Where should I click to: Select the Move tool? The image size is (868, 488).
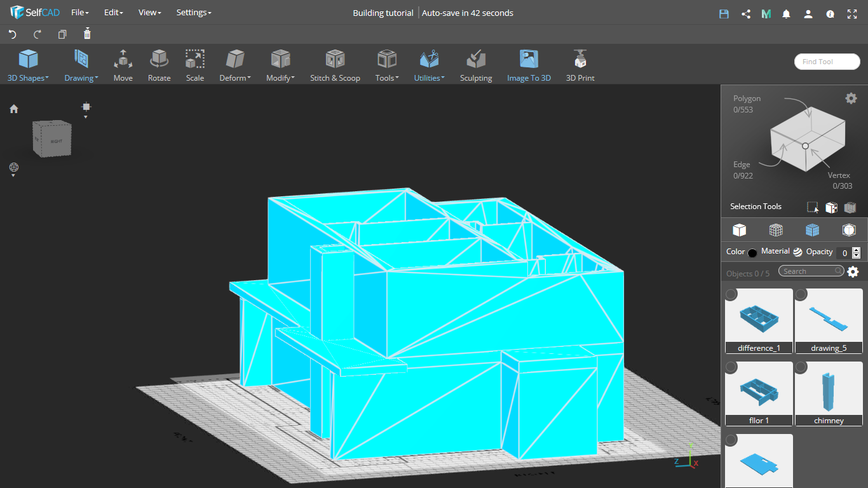pyautogui.click(x=123, y=66)
